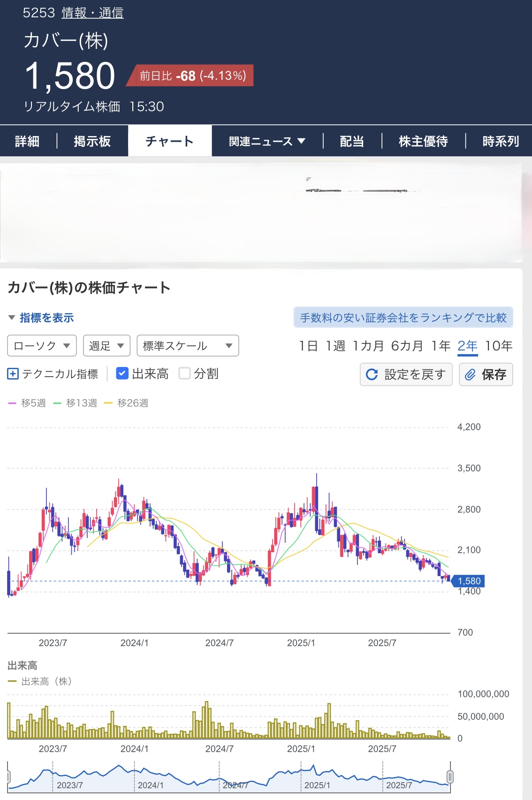This screenshot has height=800, width=532.
Task: Toggle the 出来高 volume checkbox
Action: tap(122, 373)
